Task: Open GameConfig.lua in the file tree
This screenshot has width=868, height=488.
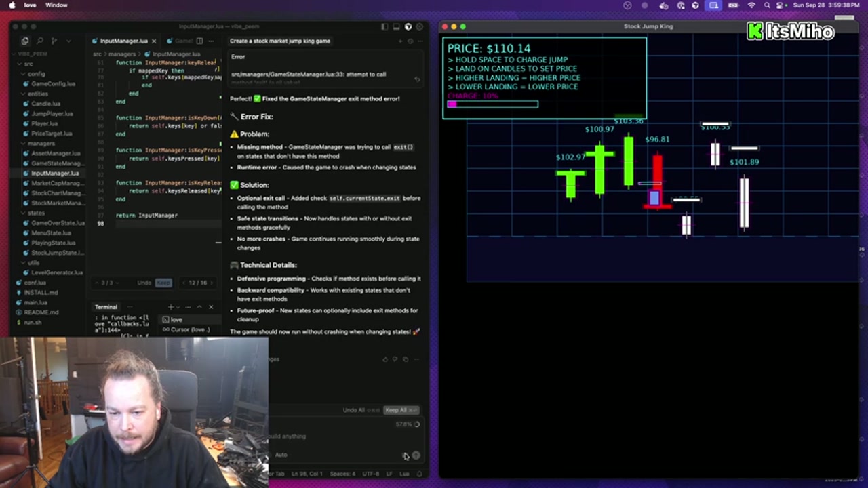Action: pyautogui.click(x=53, y=84)
